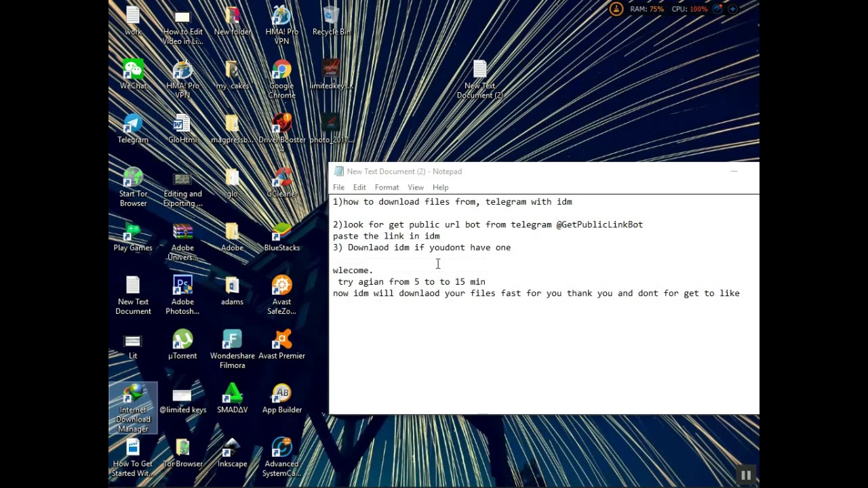Open the Play Games shortcut
Viewport: 868px width, 488px height.
(x=133, y=237)
